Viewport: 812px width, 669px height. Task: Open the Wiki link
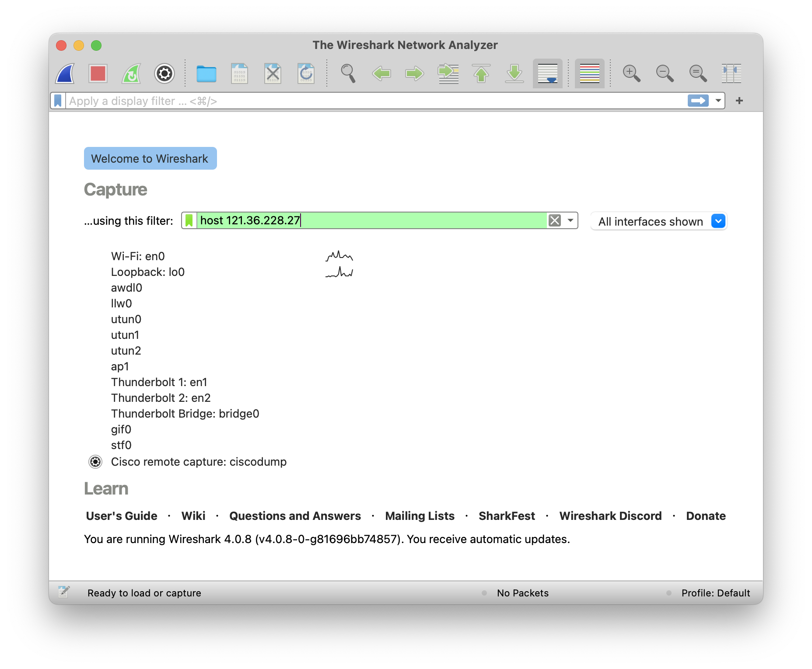click(193, 516)
